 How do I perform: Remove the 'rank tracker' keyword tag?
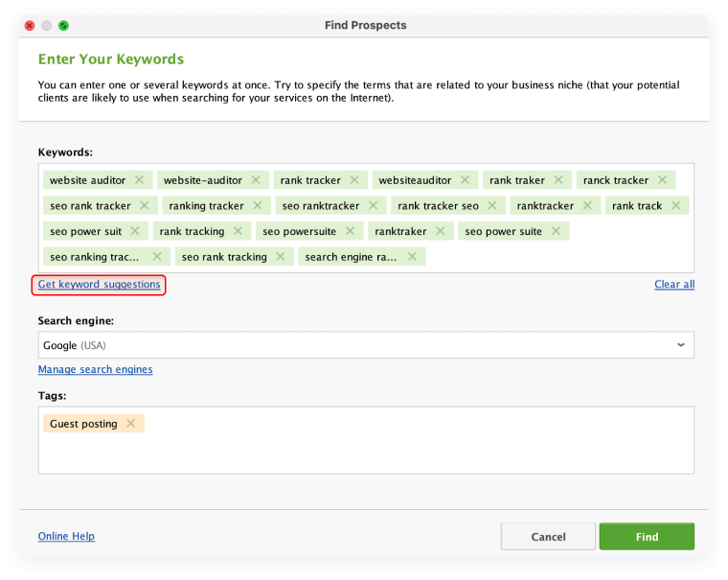tap(354, 179)
